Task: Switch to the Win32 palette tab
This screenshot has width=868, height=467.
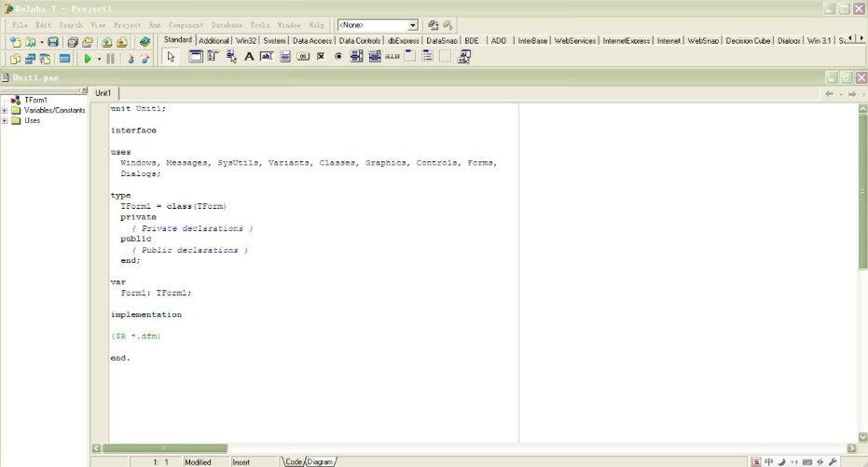Action: [x=246, y=40]
